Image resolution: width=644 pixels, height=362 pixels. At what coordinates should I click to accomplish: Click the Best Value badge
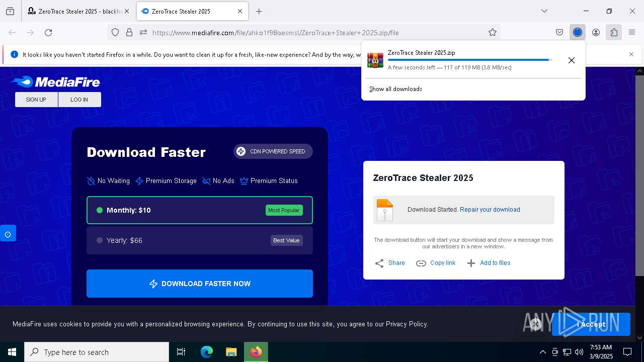click(x=286, y=240)
